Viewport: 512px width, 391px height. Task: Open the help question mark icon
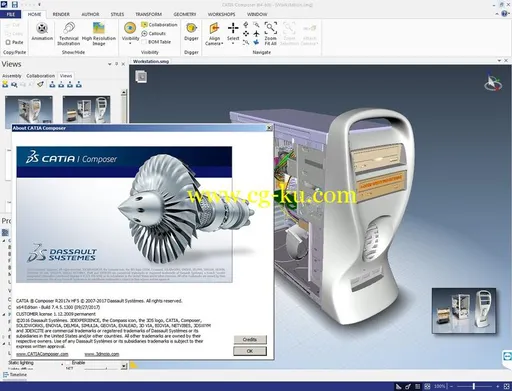tap(505, 14)
